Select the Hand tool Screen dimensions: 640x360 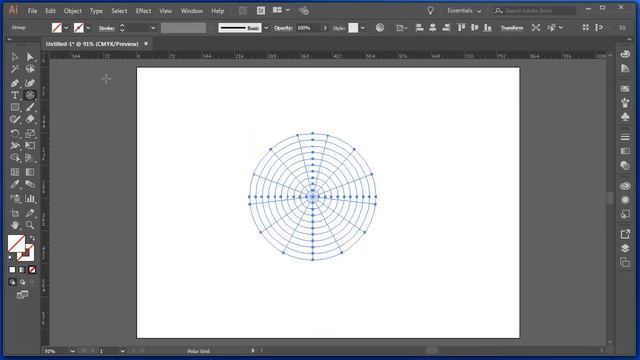(15, 225)
